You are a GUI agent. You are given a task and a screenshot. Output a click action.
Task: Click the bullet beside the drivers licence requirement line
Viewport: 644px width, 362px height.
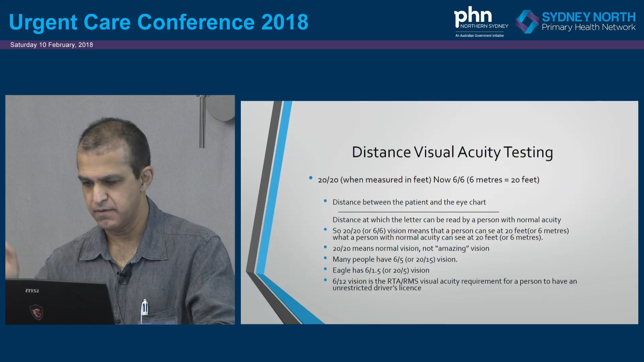(325, 279)
